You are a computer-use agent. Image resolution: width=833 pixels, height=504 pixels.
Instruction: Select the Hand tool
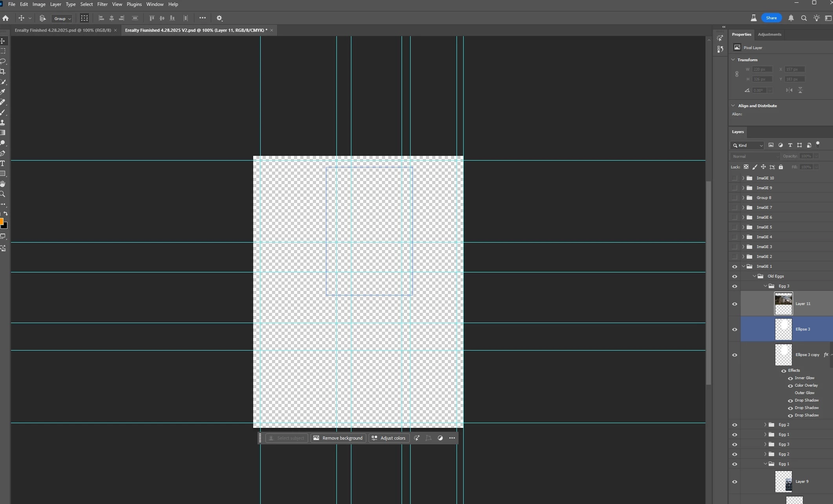tap(3, 184)
